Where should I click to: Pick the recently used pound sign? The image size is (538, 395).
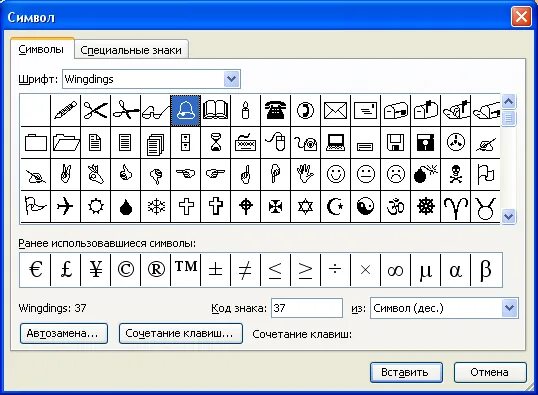click(65, 270)
